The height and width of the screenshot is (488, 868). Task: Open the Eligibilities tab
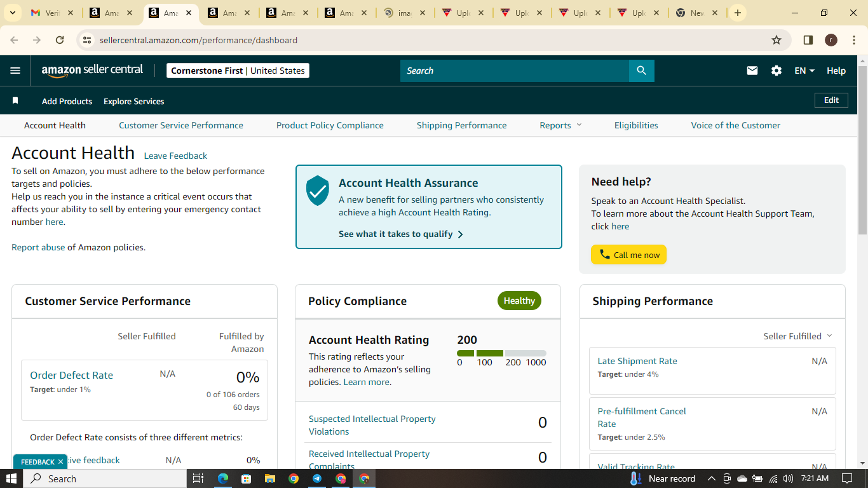click(636, 125)
